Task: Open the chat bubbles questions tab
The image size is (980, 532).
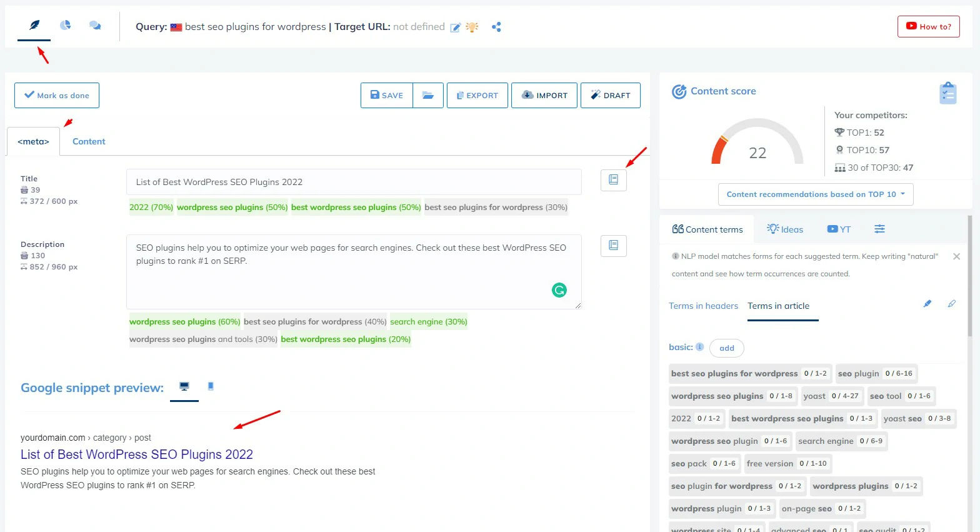Action: [95, 26]
